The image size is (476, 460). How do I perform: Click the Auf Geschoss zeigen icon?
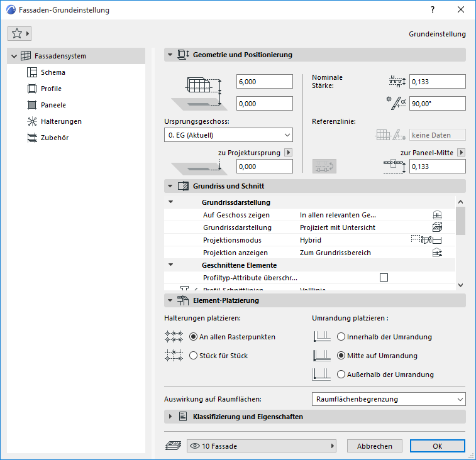437,215
